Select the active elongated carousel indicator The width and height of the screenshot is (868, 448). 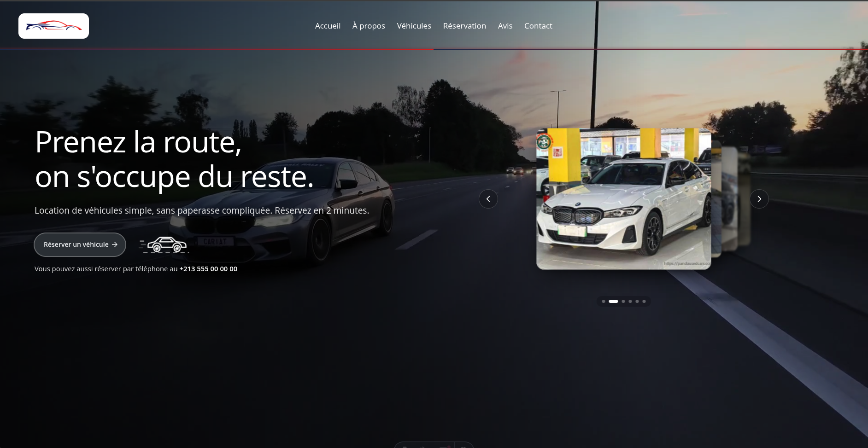pos(613,302)
